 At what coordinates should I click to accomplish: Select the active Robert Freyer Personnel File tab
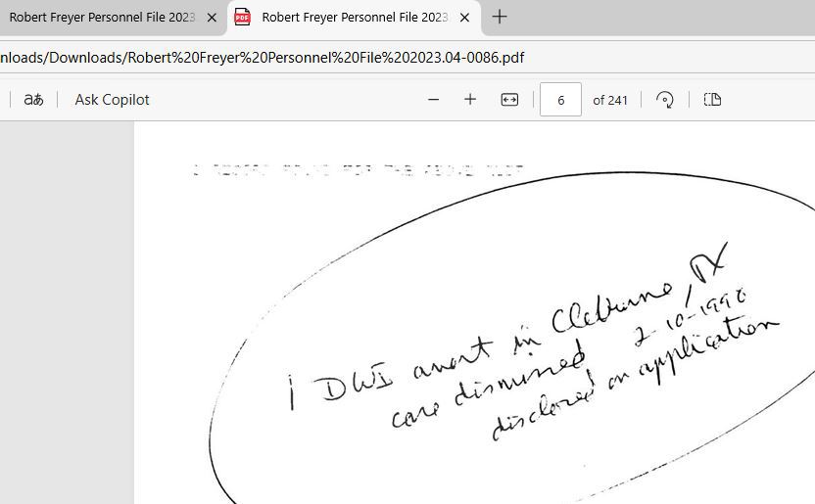[x=353, y=18]
